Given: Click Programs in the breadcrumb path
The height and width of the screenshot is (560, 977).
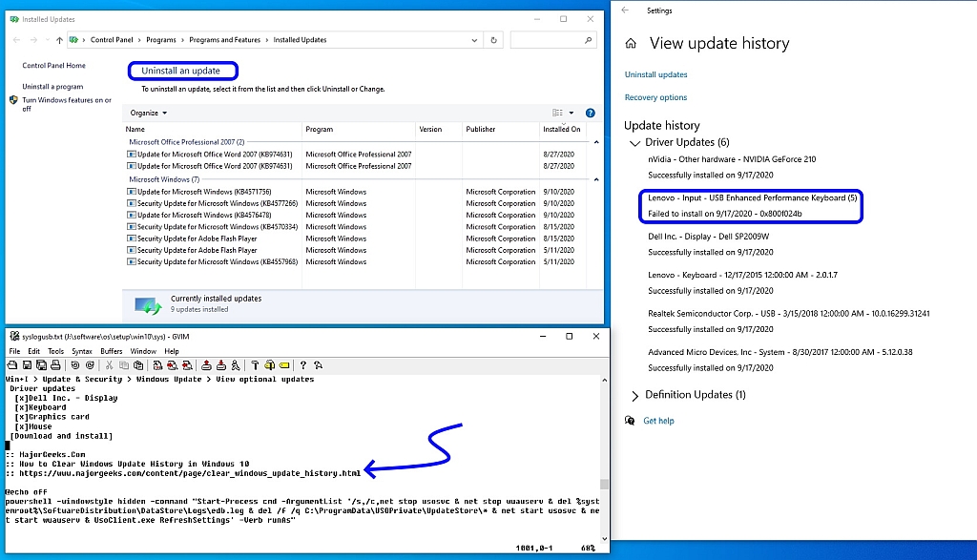Looking at the screenshot, I should [x=160, y=40].
